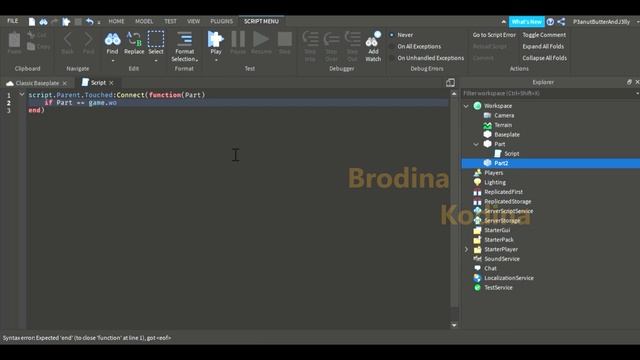The height and width of the screenshot is (360, 640).
Task: Click Expand All Folds
Action: 543,47
